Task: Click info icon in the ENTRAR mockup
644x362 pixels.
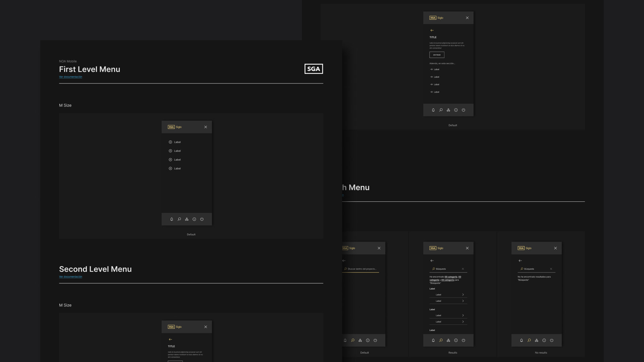Action: (x=456, y=110)
